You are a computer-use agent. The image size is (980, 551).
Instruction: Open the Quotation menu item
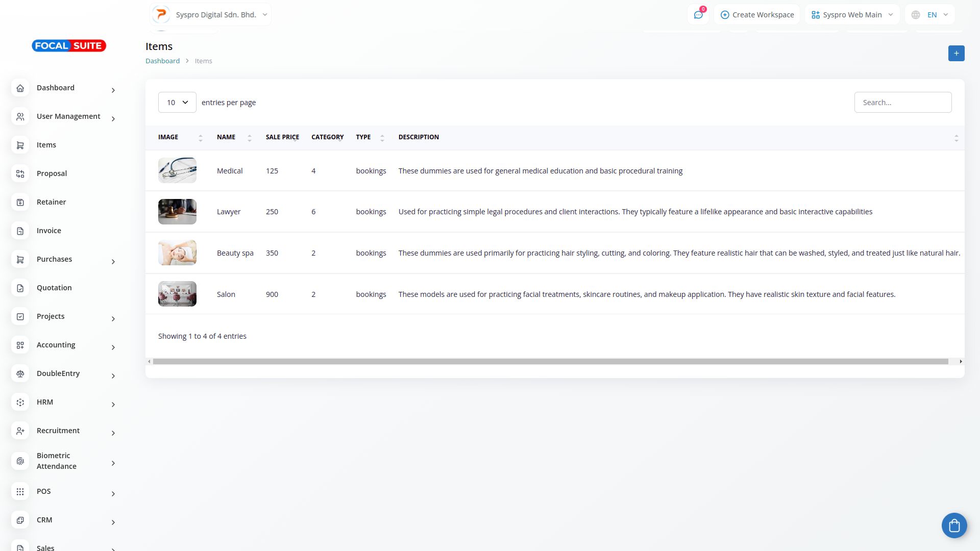pos(54,288)
